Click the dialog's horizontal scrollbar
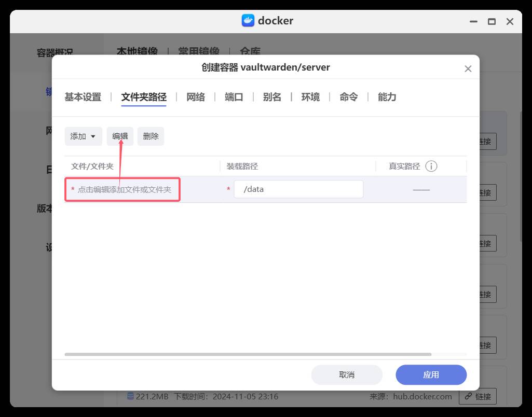This screenshot has width=532, height=417. tap(248, 354)
